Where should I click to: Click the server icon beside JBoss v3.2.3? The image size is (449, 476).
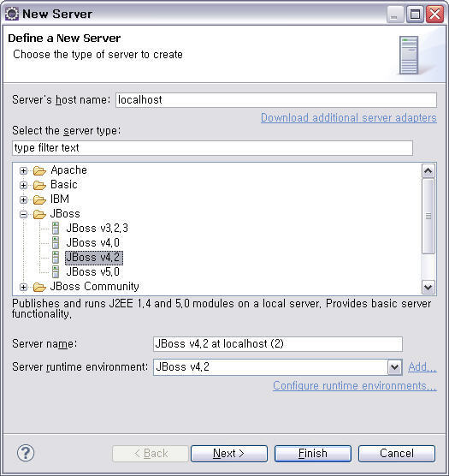tap(56, 229)
